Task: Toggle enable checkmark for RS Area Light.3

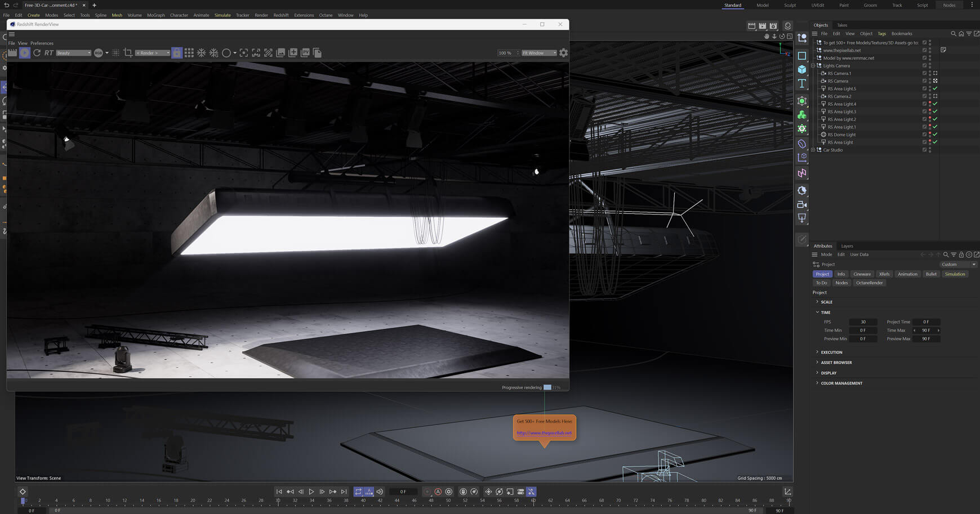Action: coord(935,111)
